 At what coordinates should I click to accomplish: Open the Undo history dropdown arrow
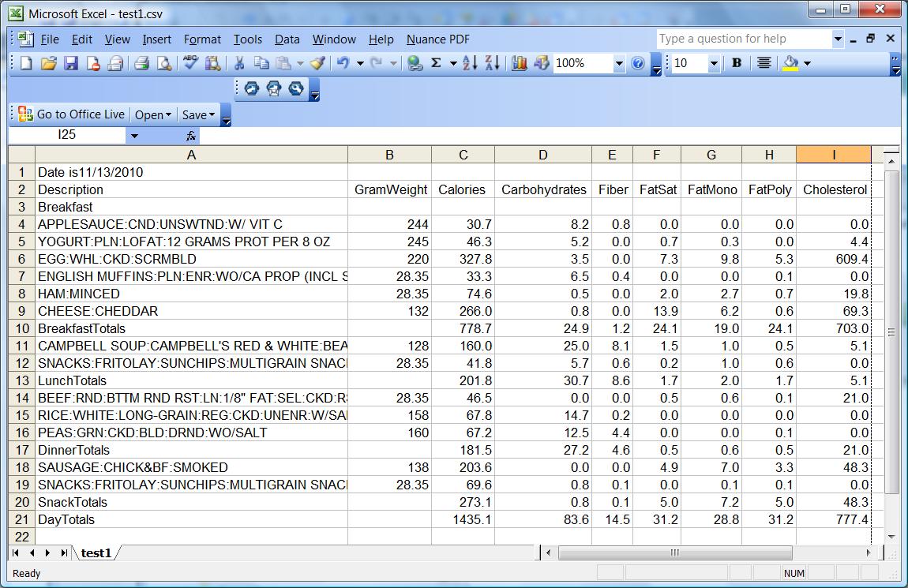[359, 63]
